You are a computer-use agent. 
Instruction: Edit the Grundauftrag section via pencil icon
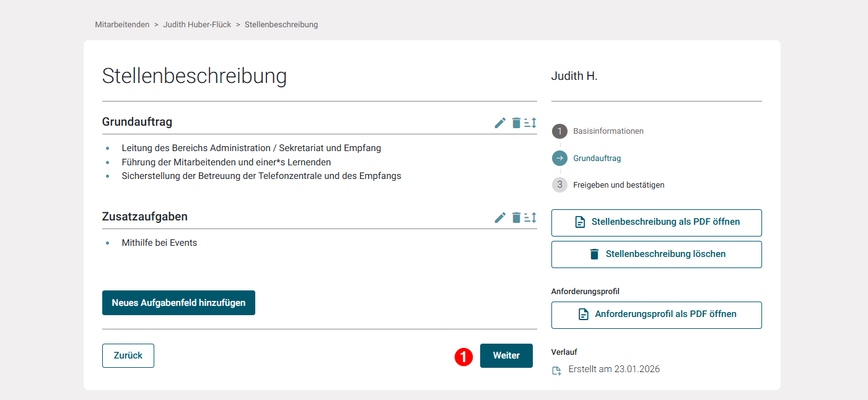[500, 123]
